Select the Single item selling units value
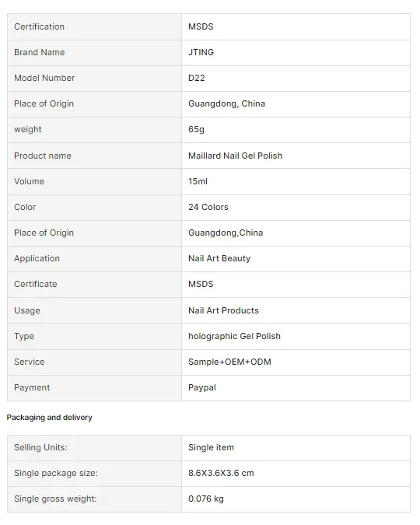This screenshot has height=525, width=420. click(211, 448)
